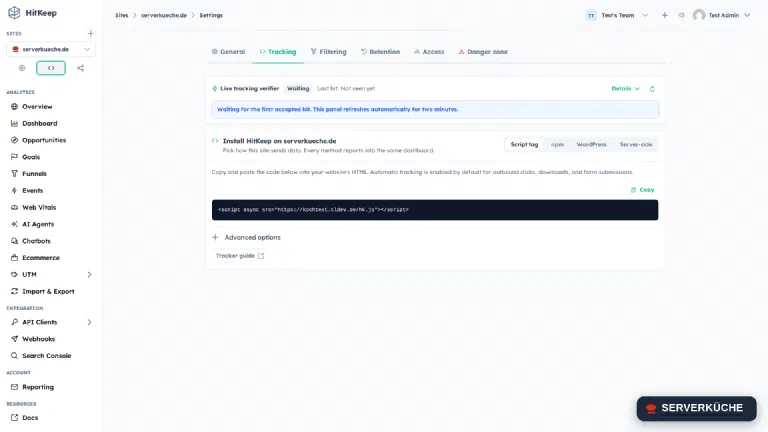Open the Tracker guide link
Image resolution: width=768 pixels, height=432 pixels.
pos(240,256)
